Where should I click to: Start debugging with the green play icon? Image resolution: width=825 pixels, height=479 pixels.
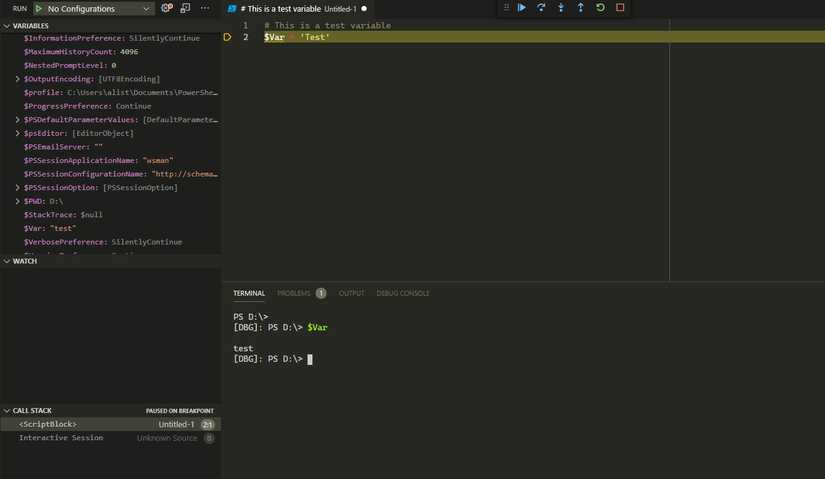[x=39, y=9]
